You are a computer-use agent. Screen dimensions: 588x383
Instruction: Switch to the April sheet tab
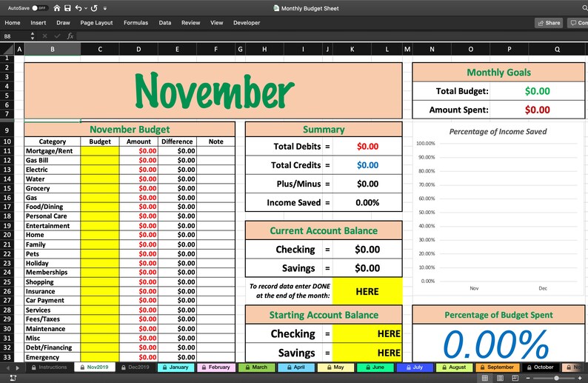296,367
